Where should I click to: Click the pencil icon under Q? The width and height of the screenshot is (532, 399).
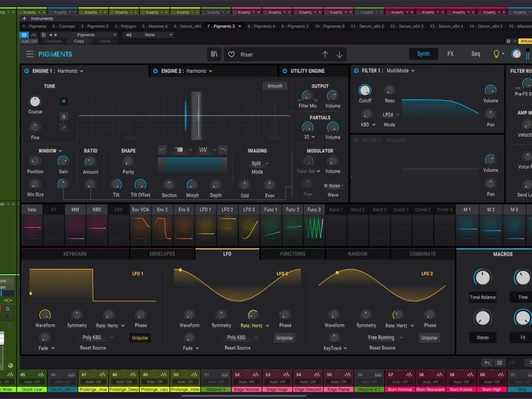click(x=63, y=128)
